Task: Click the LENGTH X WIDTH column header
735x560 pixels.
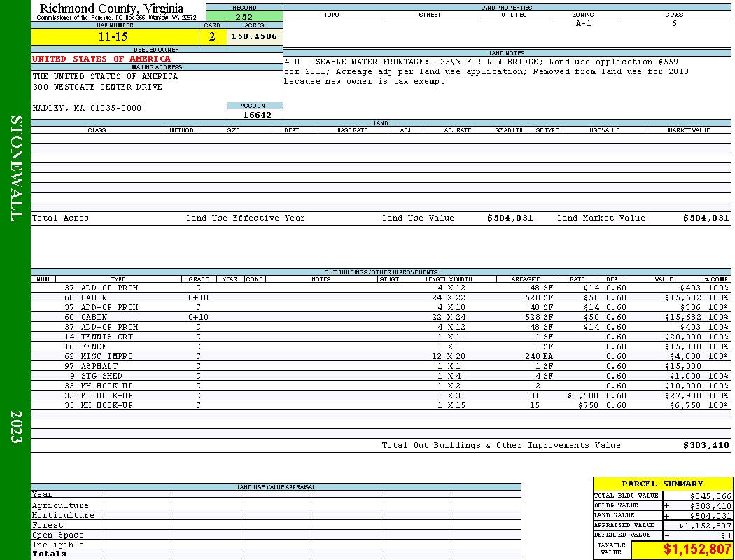Action: [x=449, y=279]
